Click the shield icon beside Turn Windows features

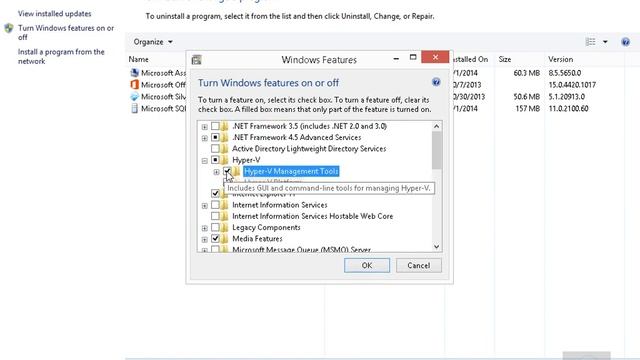9,28
